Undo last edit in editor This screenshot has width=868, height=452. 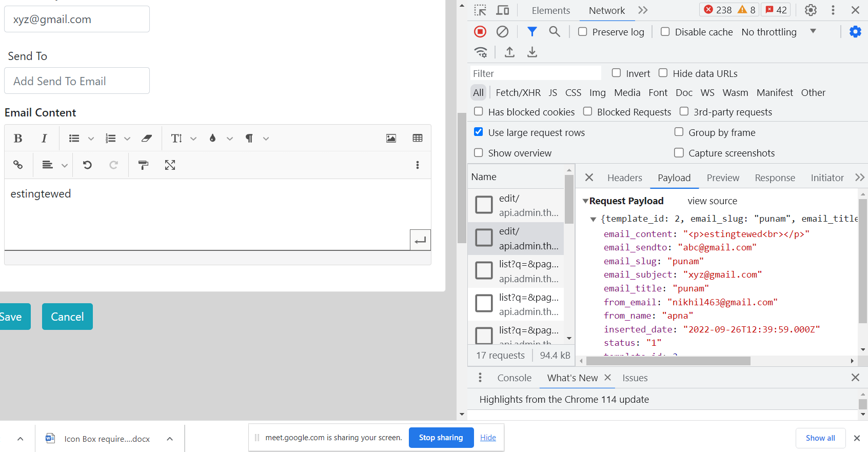[87, 165]
